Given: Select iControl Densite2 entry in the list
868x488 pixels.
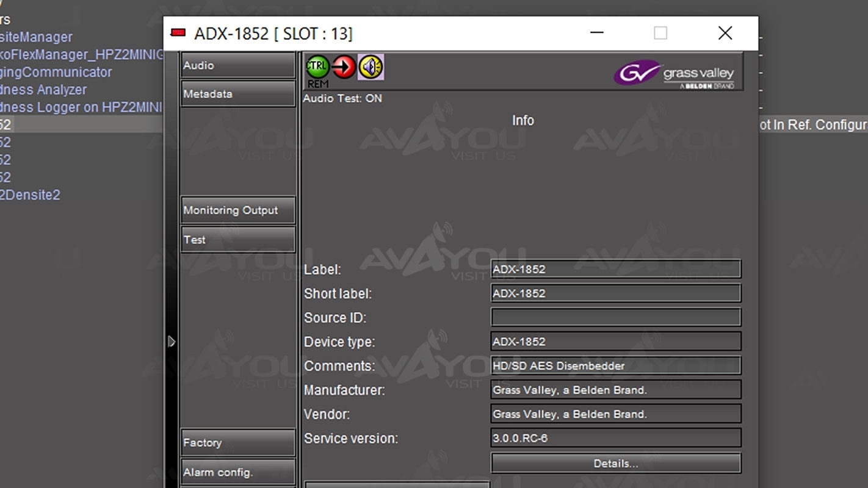Looking at the screenshot, I should pos(30,195).
